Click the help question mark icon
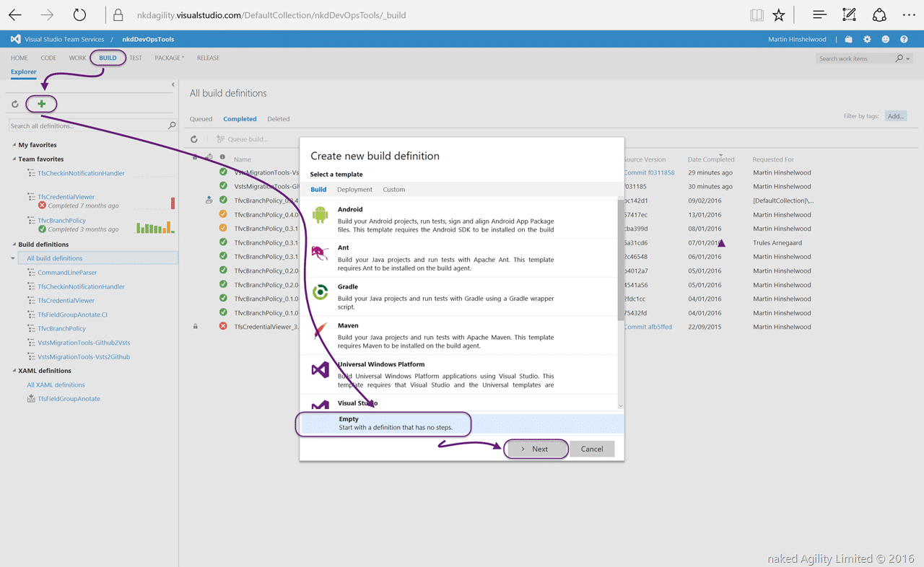924x567 pixels. coord(904,40)
